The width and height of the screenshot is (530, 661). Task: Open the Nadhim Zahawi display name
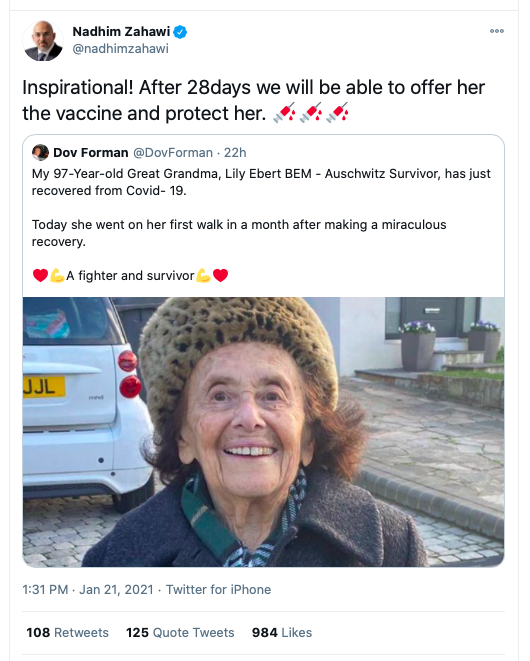[x=121, y=32]
